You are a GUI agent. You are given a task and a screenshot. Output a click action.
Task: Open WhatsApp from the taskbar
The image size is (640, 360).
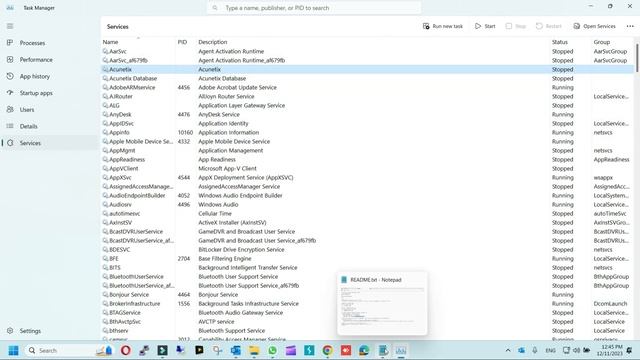pos(272,350)
